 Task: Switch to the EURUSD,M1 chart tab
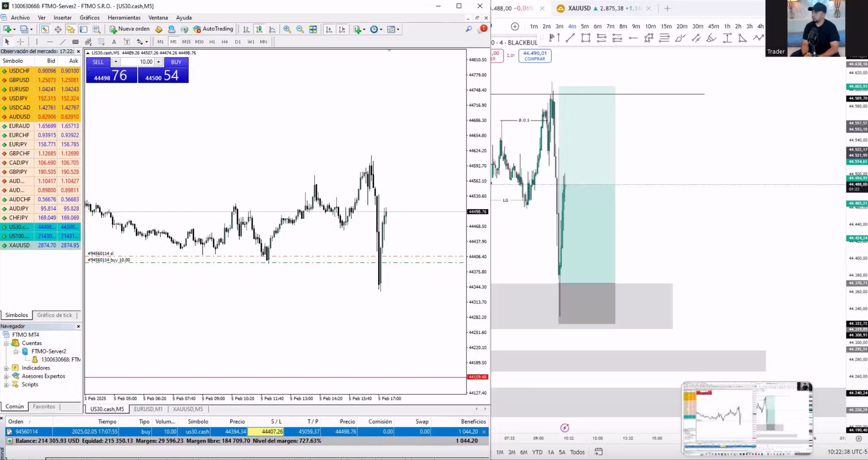(x=148, y=409)
